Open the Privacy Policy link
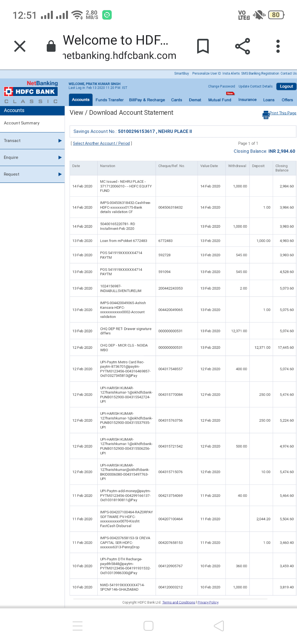Image resolution: width=297 pixels, height=644 pixels. [208, 602]
